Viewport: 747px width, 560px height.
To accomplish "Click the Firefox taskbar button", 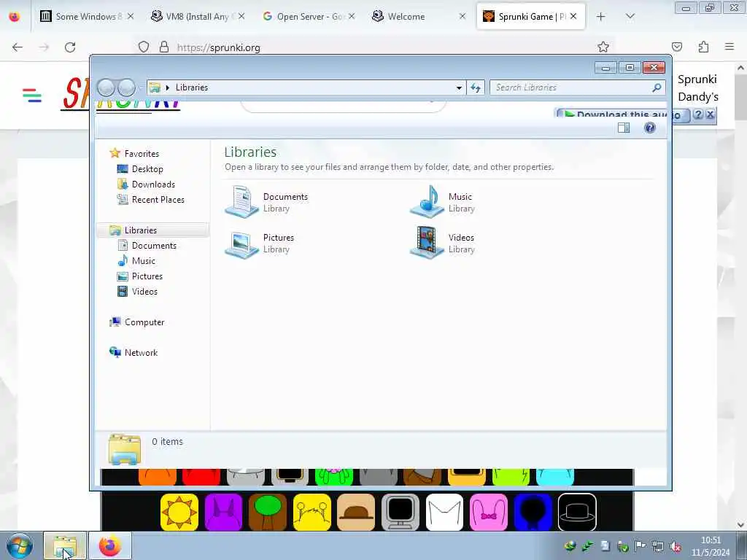I will coord(110,546).
